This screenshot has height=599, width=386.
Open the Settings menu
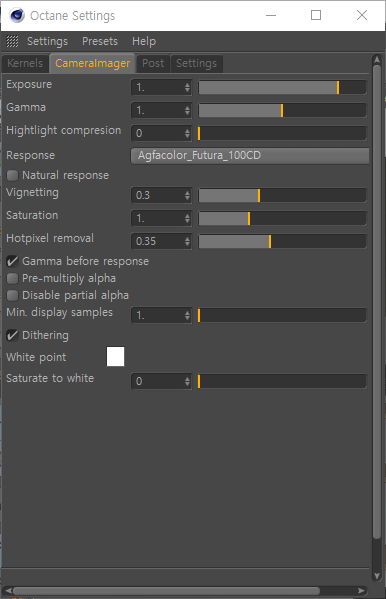pyautogui.click(x=47, y=41)
